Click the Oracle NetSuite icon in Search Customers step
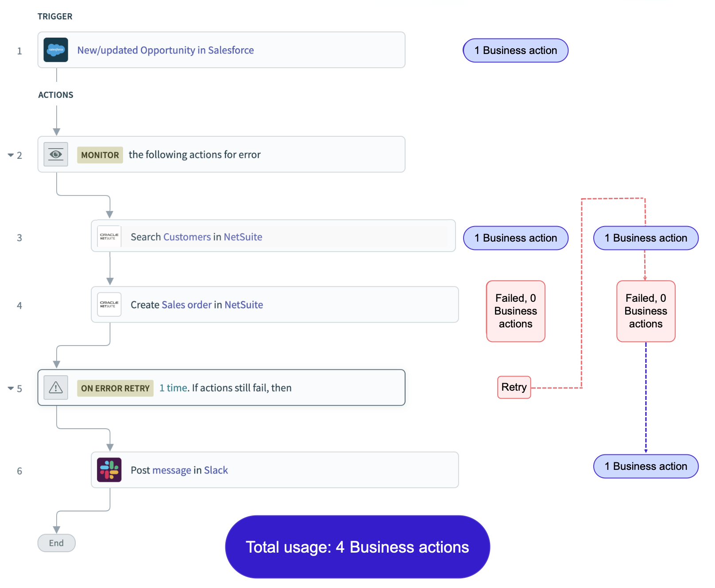Screen dimensions: 715x588 [109, 237]
